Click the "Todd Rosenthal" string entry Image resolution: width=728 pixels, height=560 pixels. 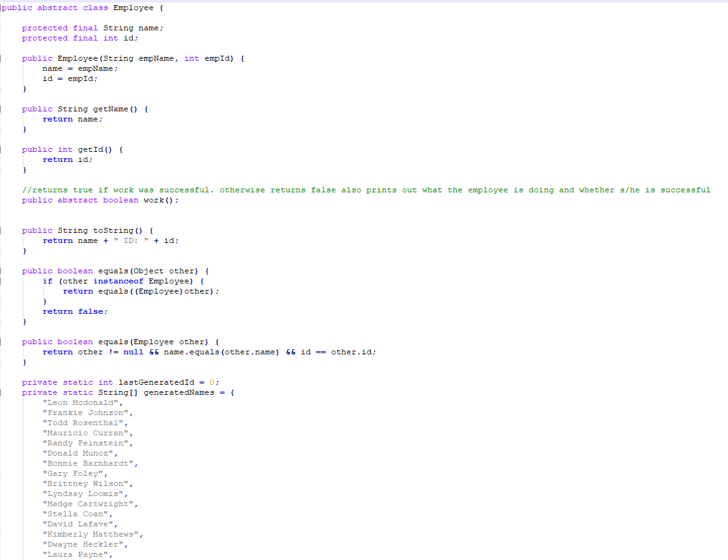[85, 423]
